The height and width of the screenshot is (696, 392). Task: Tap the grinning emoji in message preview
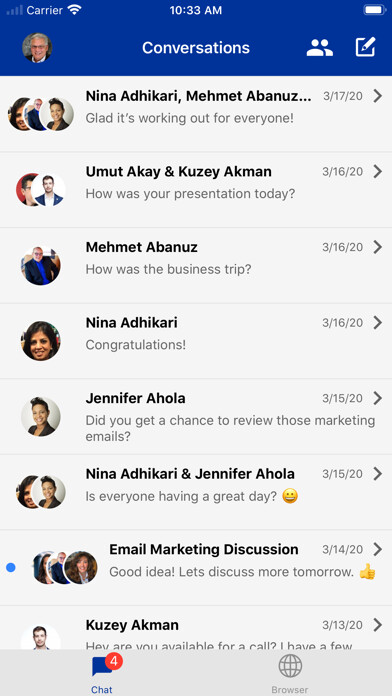(x=290, y=496)
